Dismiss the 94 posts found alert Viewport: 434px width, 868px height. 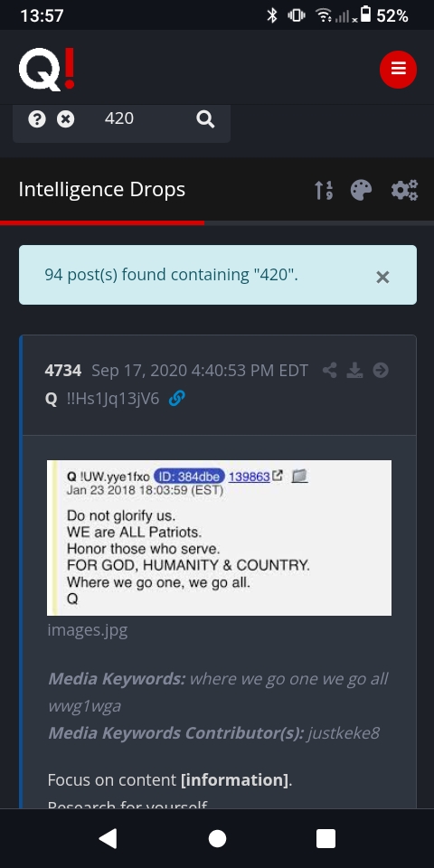pyautogui.click(x=382, y=277)
